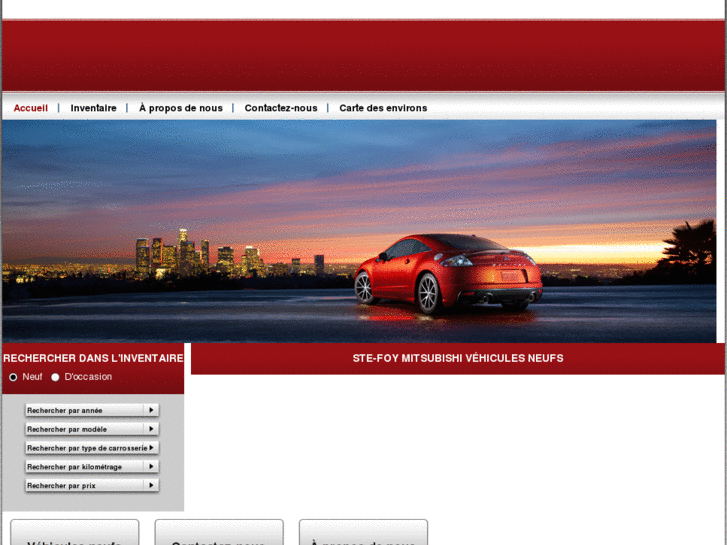Expand Rechercher par année dropdown
The image size is (727, 545).
(92, 410)
